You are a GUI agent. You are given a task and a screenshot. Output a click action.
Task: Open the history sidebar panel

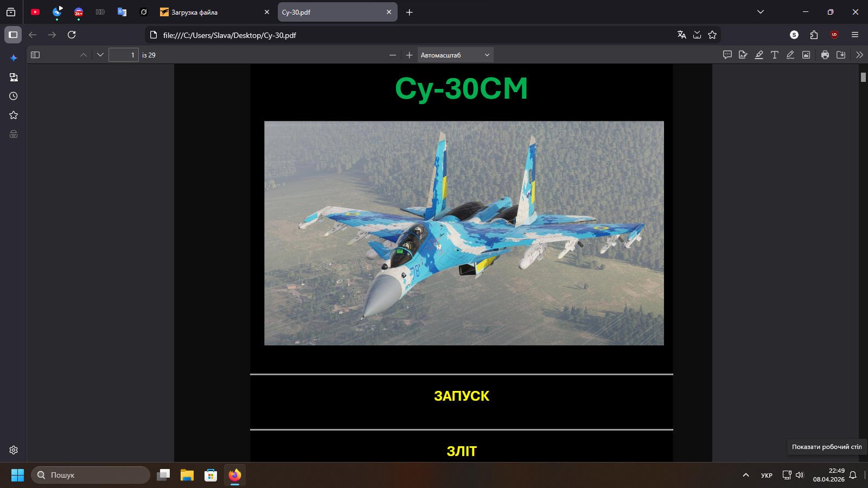tap(14, 96)
